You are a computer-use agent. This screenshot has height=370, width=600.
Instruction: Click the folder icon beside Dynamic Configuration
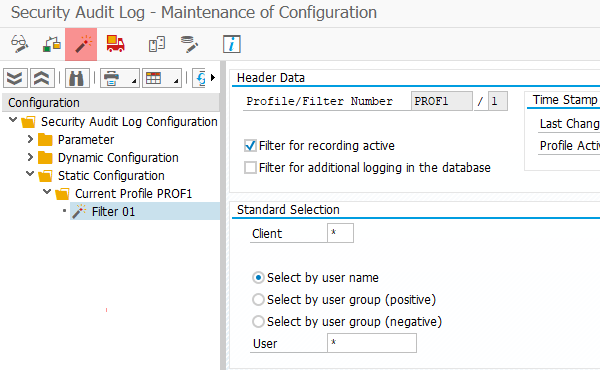[45, 158]
